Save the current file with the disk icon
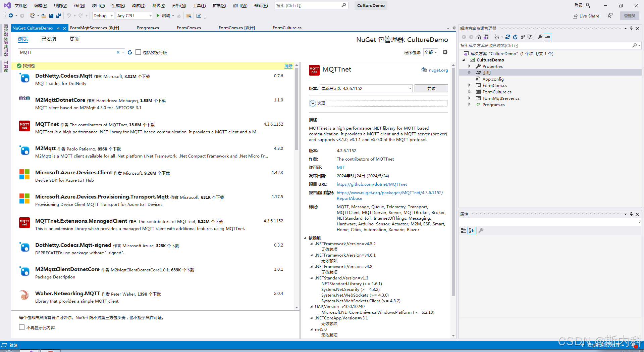 click(x=51, y=16)
